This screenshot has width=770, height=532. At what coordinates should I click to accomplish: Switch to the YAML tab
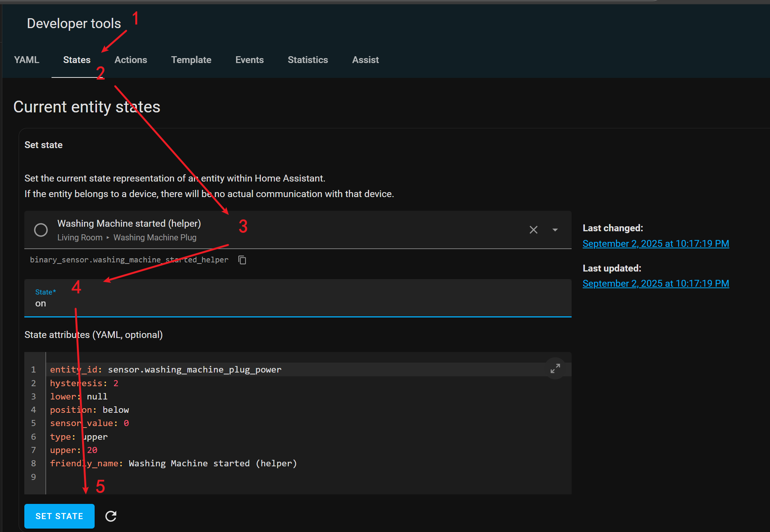tap(27, 60)
